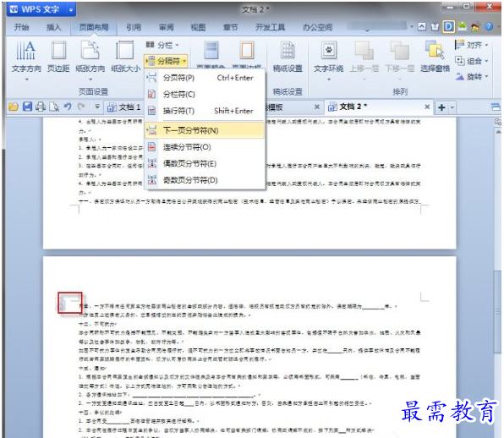Click the 文字环绕 text wrap icon
The image size is (504, 438).
329,51
